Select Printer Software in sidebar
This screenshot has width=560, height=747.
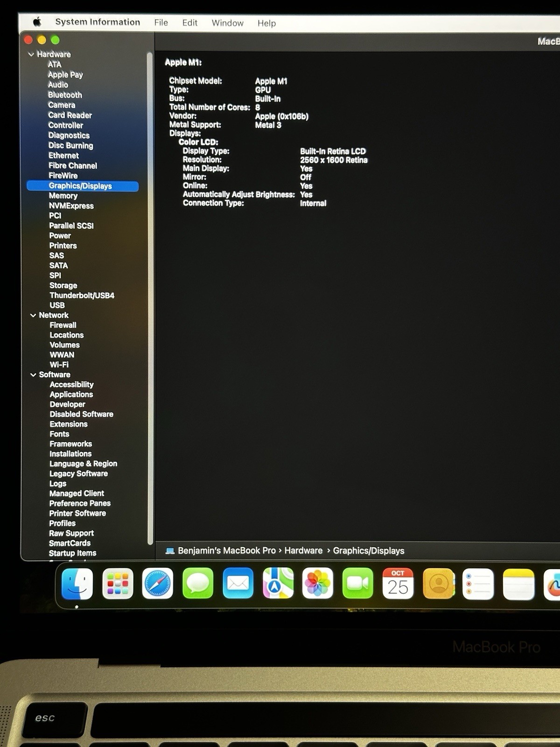pyautogui.click(x=77, y=513)
